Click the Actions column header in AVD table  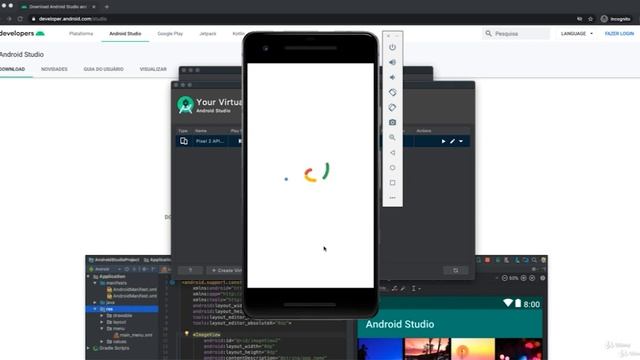coord(424,131)
